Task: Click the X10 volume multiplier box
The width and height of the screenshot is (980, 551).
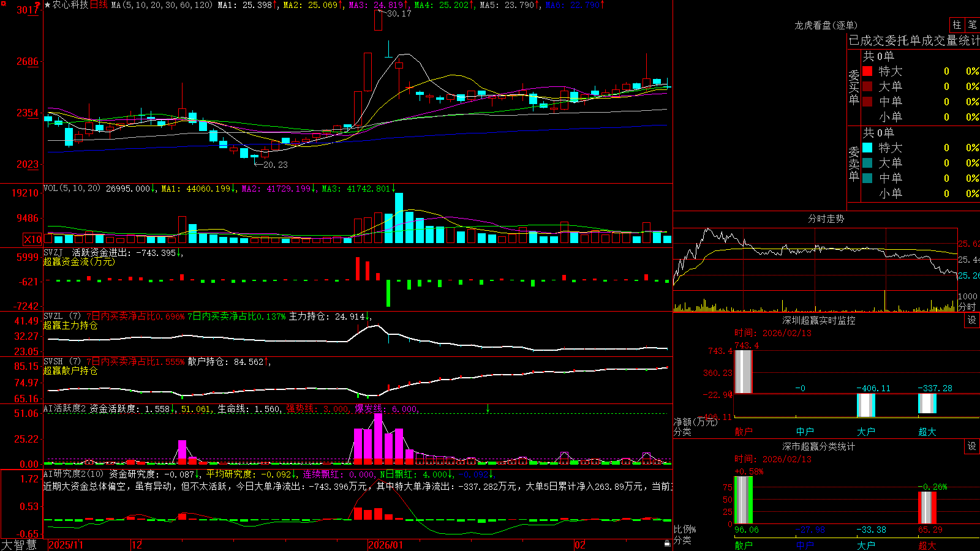Action: (32, 239)
